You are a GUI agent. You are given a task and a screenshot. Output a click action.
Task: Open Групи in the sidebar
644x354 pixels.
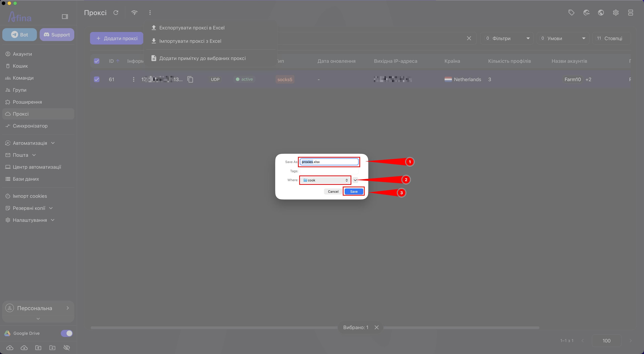click(x=38, y=90)
